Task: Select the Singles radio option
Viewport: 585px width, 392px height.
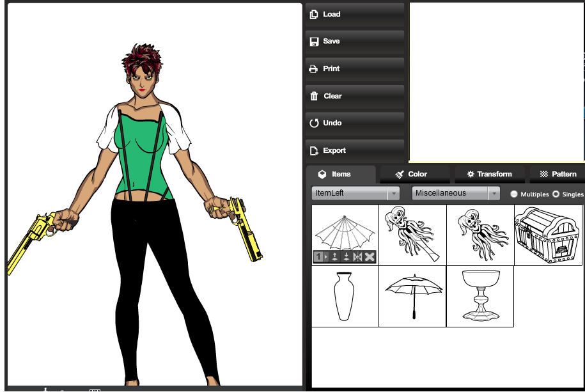Action: [x=556, y=194]
